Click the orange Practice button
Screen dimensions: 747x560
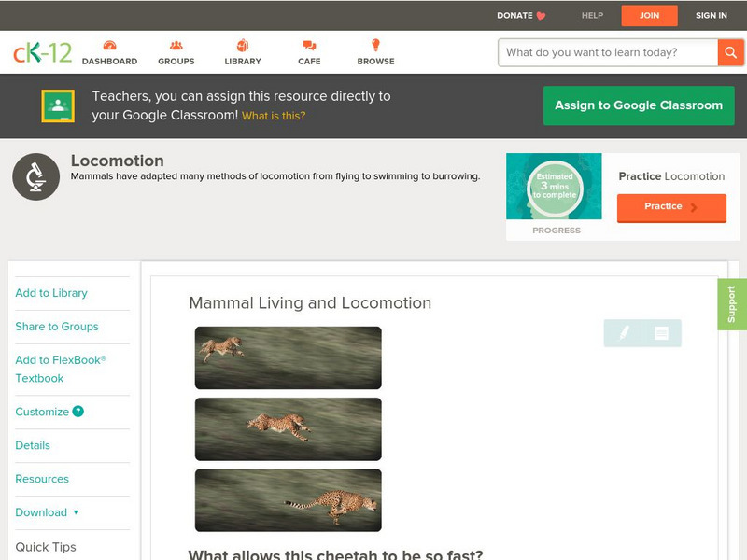pyautogui.click(x=671, y=207)
